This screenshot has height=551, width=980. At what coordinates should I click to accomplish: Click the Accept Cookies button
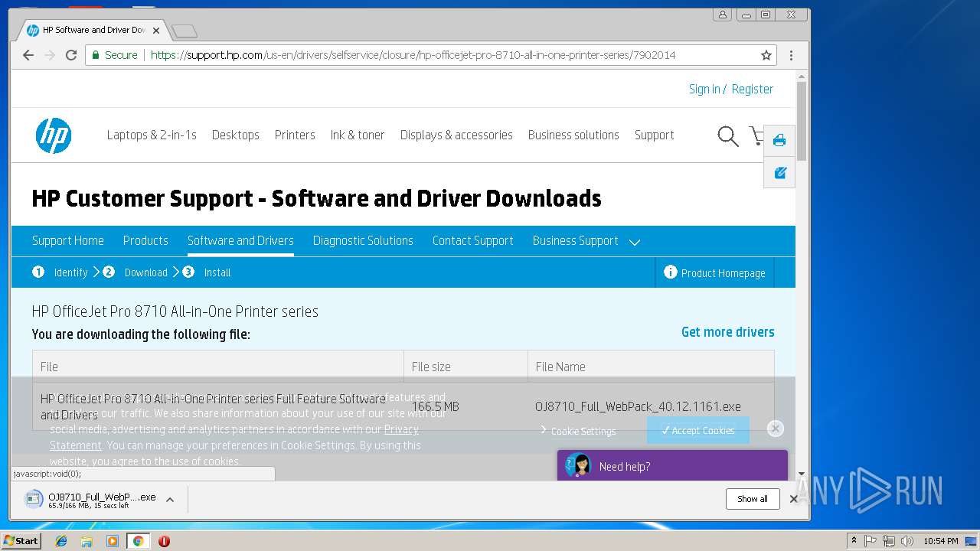tap(697, 430)
